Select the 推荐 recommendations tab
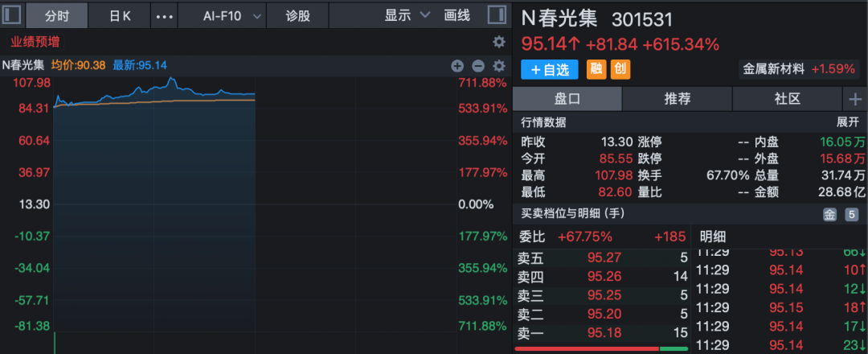868x354 pixels. point(677,99)
